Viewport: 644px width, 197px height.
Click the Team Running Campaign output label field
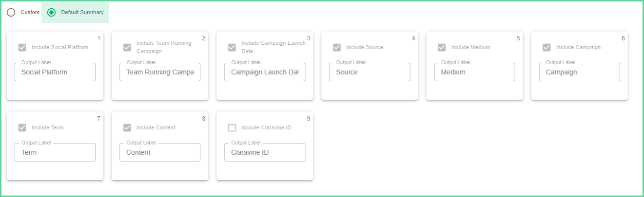tap(160, 72)
